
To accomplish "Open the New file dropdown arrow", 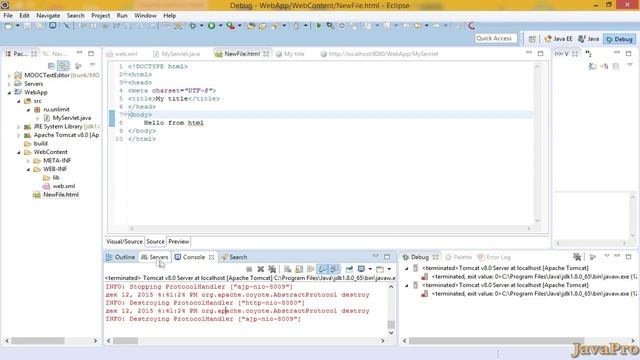I will (x=18, y=26).
